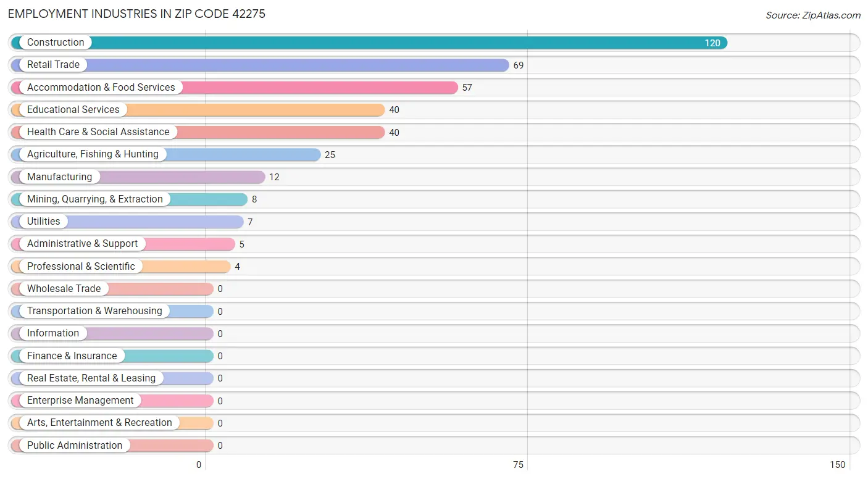Select the Administrative & Support bar

(x=123, y=244)
